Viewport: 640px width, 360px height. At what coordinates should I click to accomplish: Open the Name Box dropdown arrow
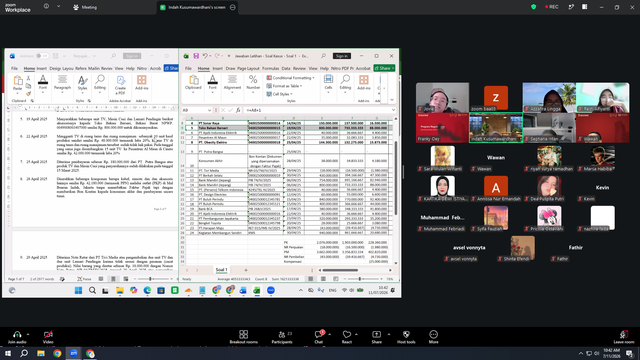209,110
